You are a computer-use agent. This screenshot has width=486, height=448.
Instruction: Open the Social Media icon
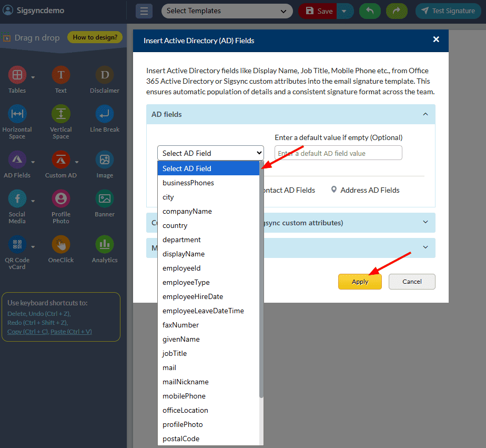pyautogui.click(x=17, y=198)
